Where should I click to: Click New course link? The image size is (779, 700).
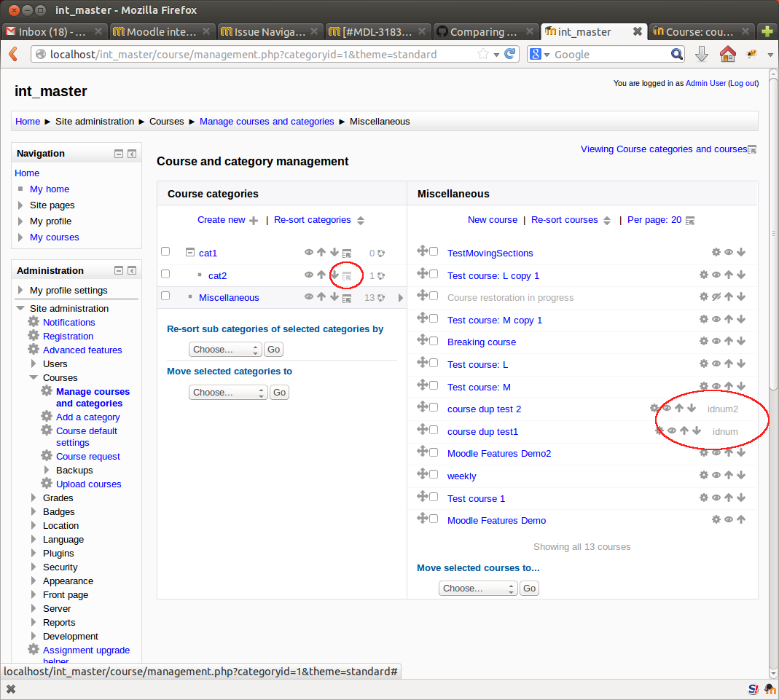493,220
